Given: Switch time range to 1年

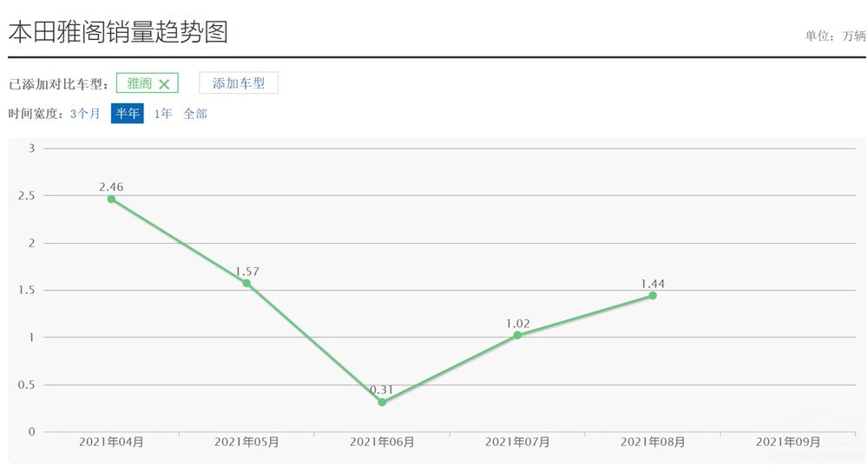Looking at the screenshot, I should (x=163, y=114).
